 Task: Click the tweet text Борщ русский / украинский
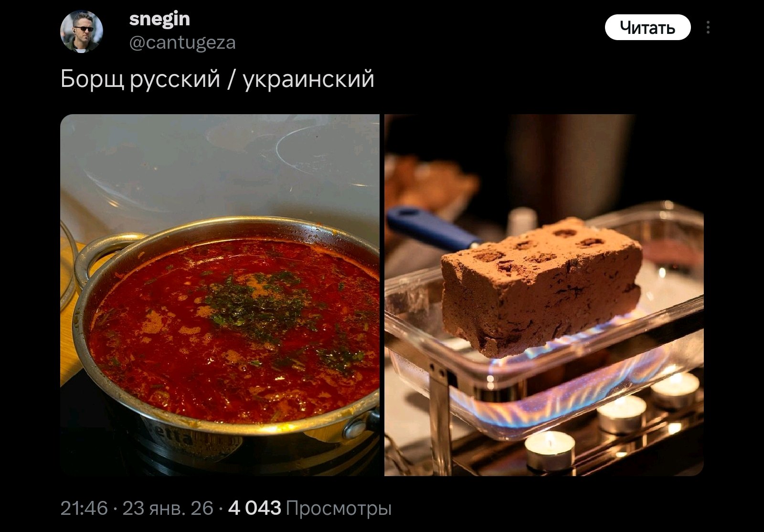[x=217, y=79]
